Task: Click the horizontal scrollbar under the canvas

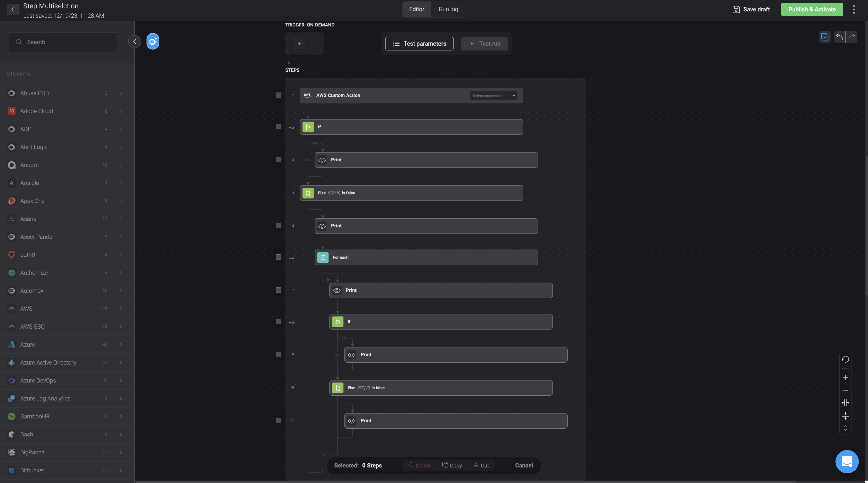Action: [x=466, y=482]
